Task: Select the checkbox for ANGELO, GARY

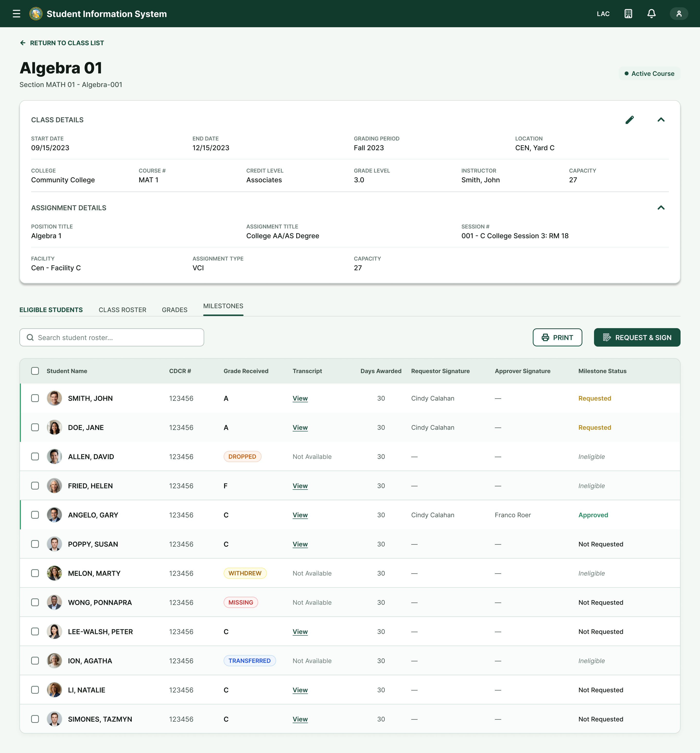Action: (x=35, y=515)
